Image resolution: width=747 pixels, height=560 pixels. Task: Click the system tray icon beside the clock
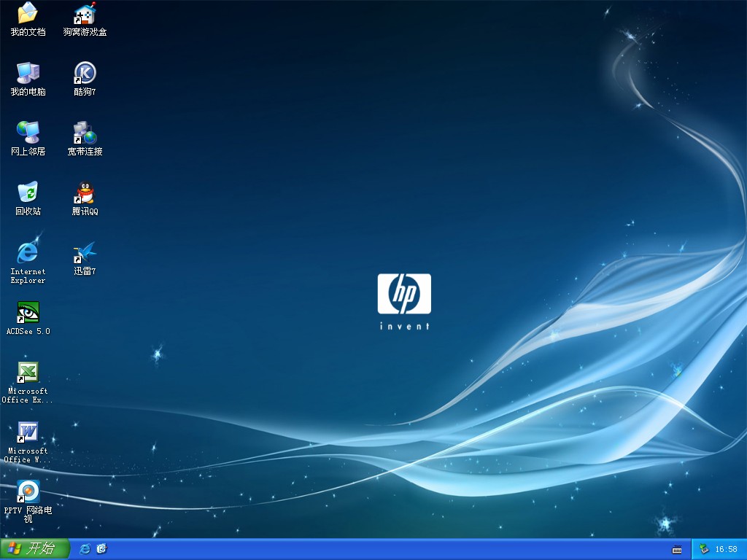(704, 549)
